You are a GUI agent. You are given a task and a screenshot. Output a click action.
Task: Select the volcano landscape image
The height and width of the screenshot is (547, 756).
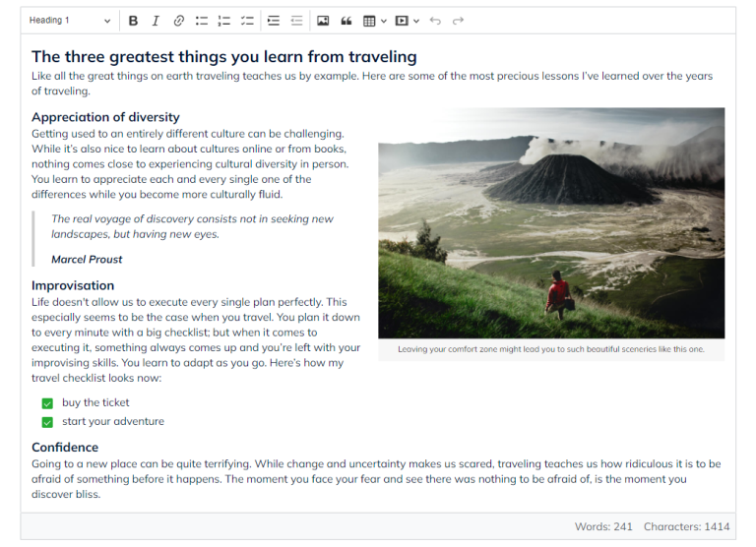point(551,222)
